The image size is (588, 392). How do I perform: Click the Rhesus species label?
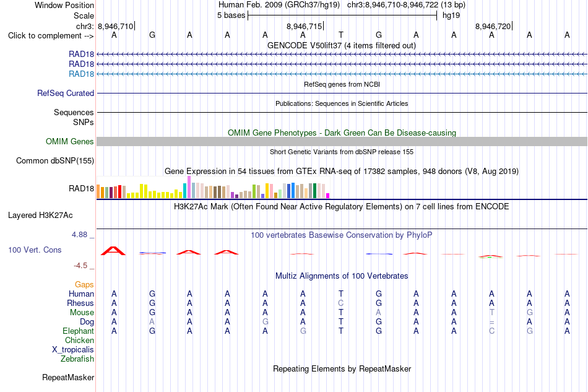(x=80, y=303)
